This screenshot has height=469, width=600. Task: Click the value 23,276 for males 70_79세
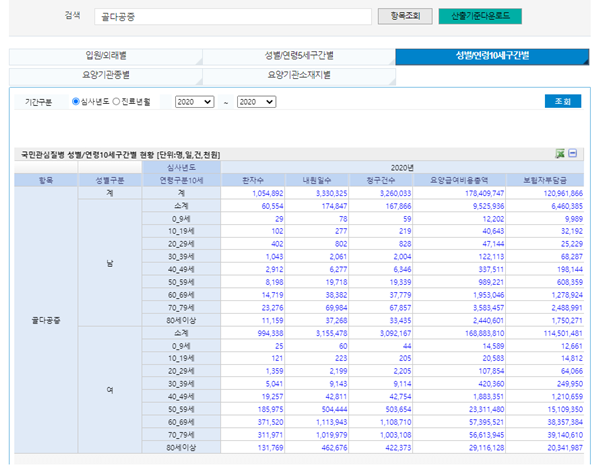(x=272, y=308)
